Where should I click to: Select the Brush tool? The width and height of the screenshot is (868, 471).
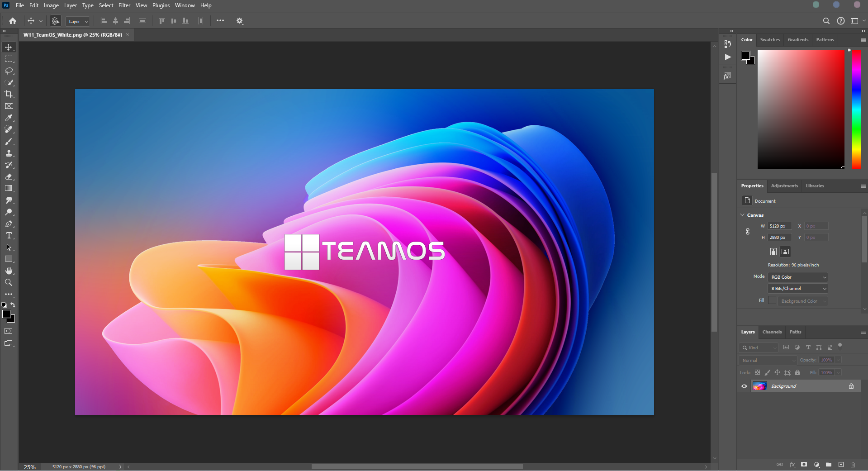[x=9, y=141]
